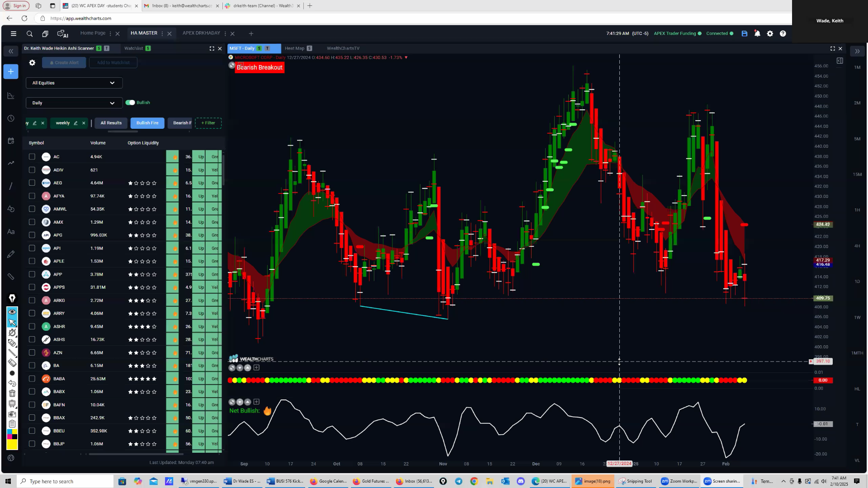Open the hamburger main menu
The image size is (868, 488).
click(14, 33)
